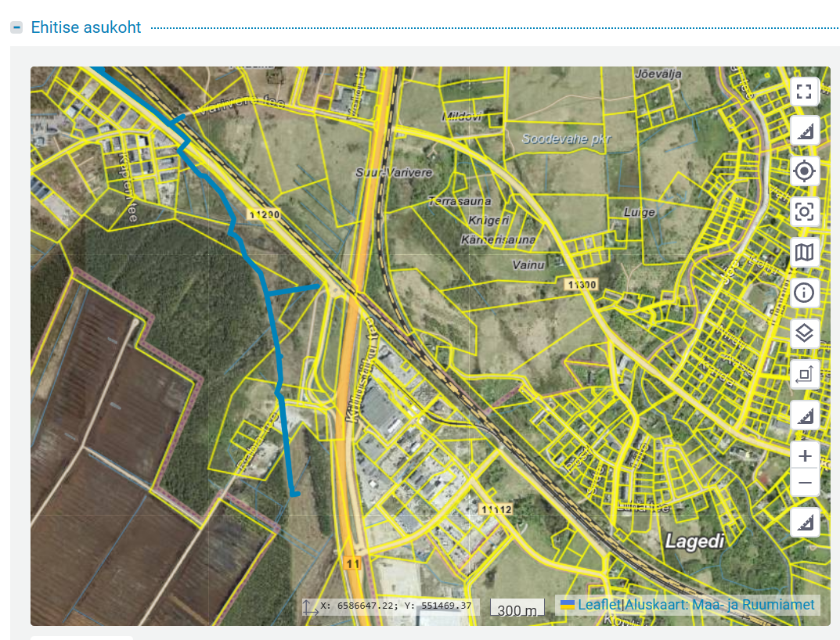
Task: Click the topmost ruler measurement icon
Action: 804,131
